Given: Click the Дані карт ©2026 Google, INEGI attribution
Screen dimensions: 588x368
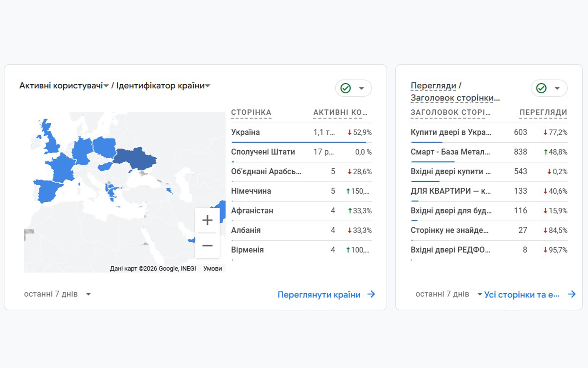Looking at the screenshot, I should pyautogui.click(x=153, y=268).
